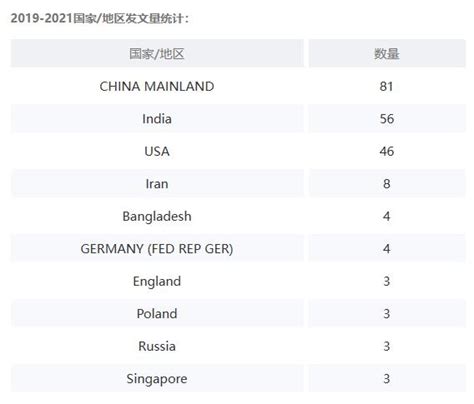The height and width of the screenshot is (404, 474).
Task: Select the count 3 beside England
Action: tap(387, 281)
